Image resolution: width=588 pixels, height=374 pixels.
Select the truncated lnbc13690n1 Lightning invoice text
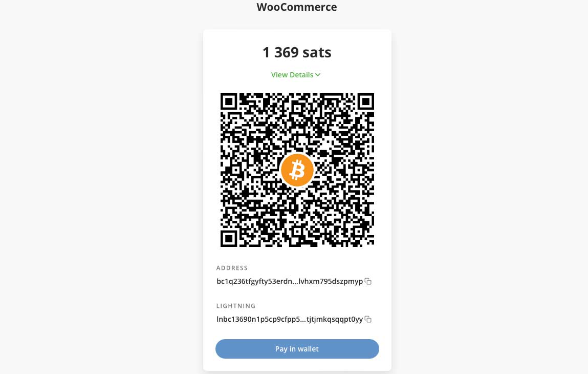[290, 319]
